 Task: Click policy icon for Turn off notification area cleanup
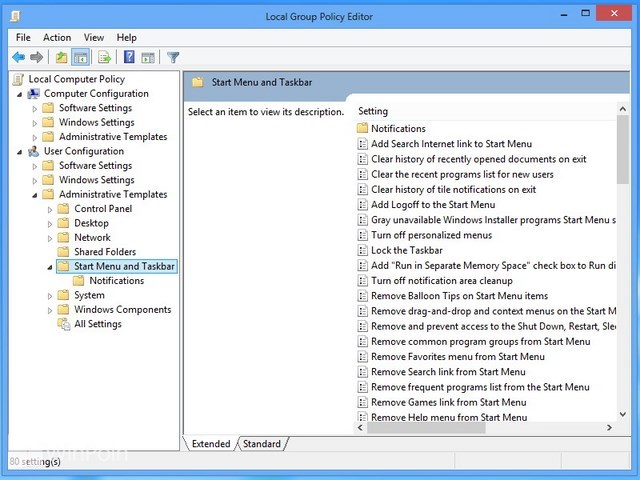(x=362, y=281)
